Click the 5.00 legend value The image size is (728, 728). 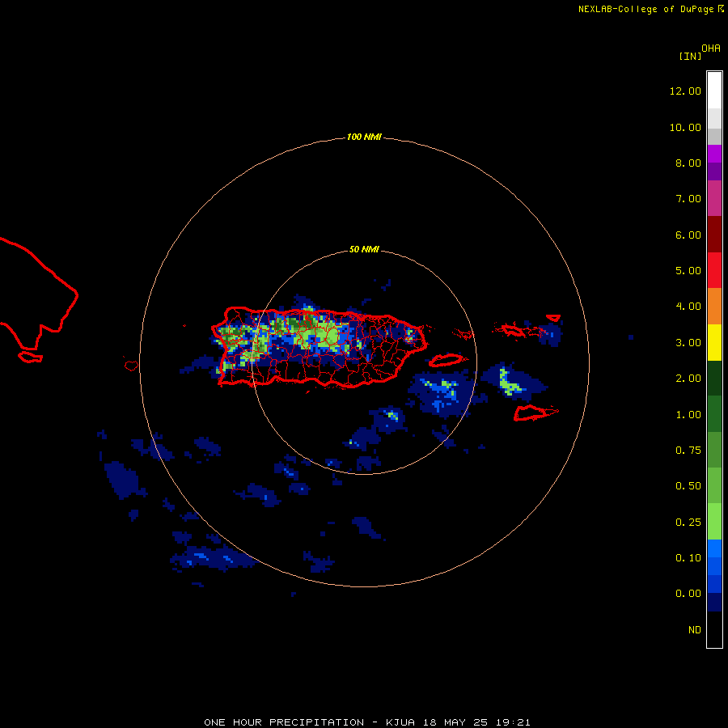688,271
